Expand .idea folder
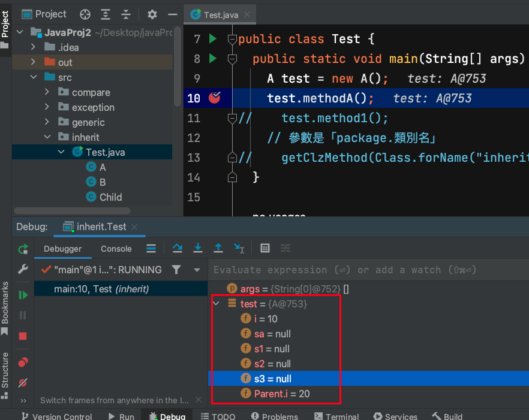Viewport: 529px width, 420px height. point(33,47)
